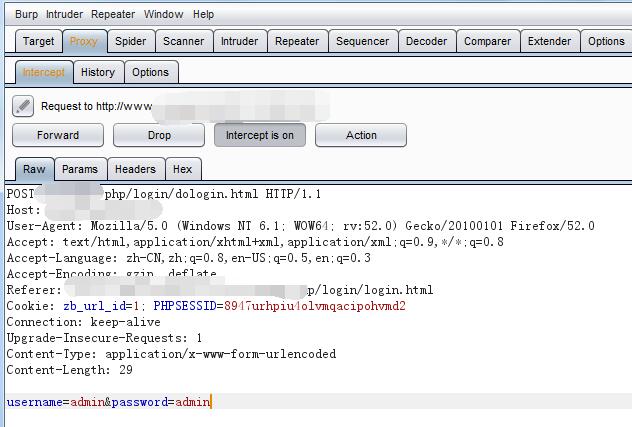The height and width of the screenshot is (427, 632).
Task: Open the Burp menu
Action: coord(26,15)
